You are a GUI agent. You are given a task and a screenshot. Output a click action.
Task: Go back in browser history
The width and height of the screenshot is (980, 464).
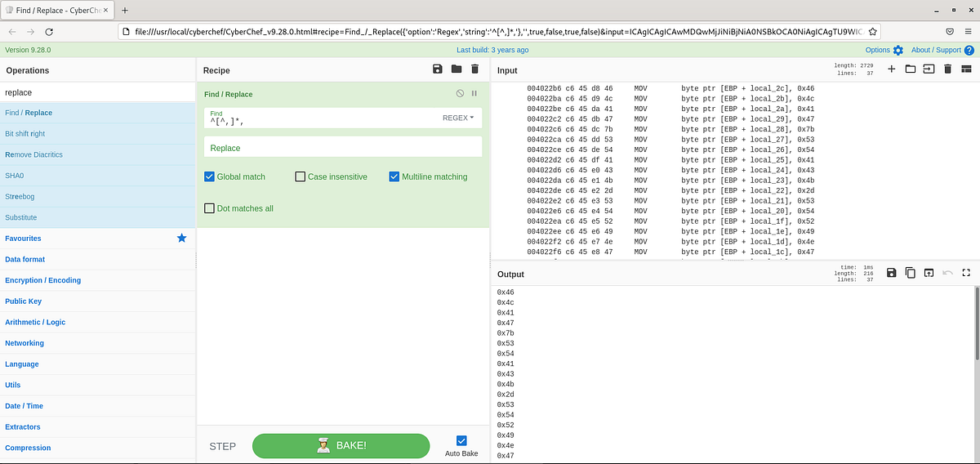[12, 31]
